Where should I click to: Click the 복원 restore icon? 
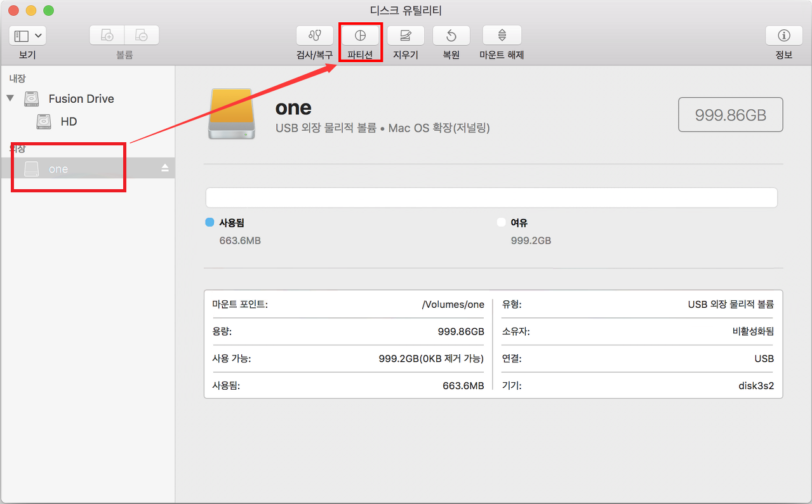(451, 36)
